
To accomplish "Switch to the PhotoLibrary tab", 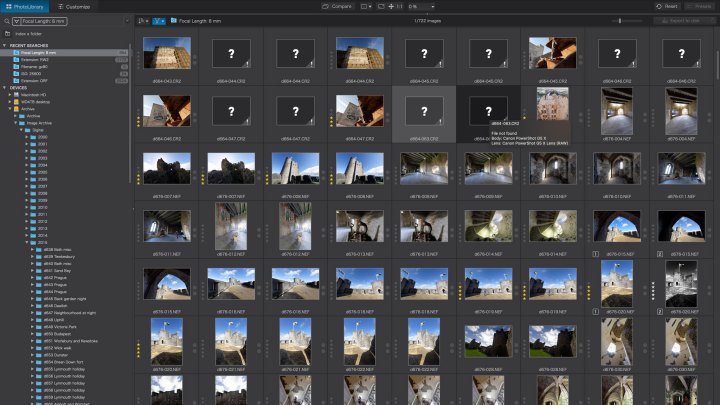I will [24, 6].
